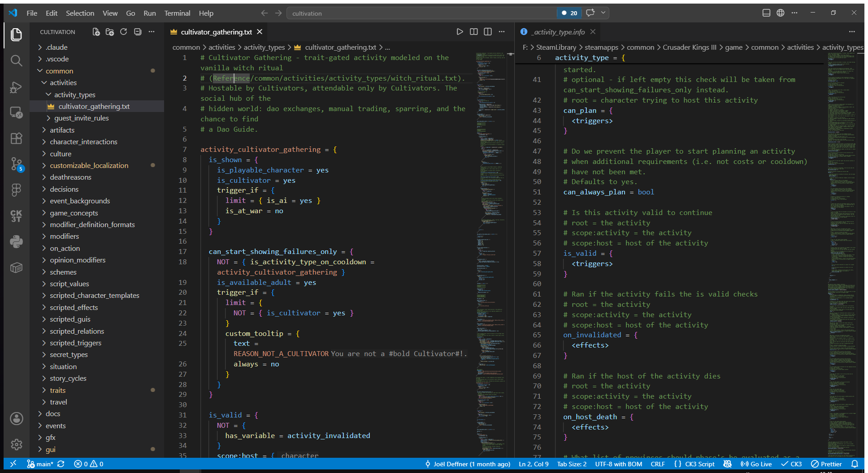Viewport: 868px width, 473px height.
Task: Toggle panel layout in title bar
Action: [766, 13]
